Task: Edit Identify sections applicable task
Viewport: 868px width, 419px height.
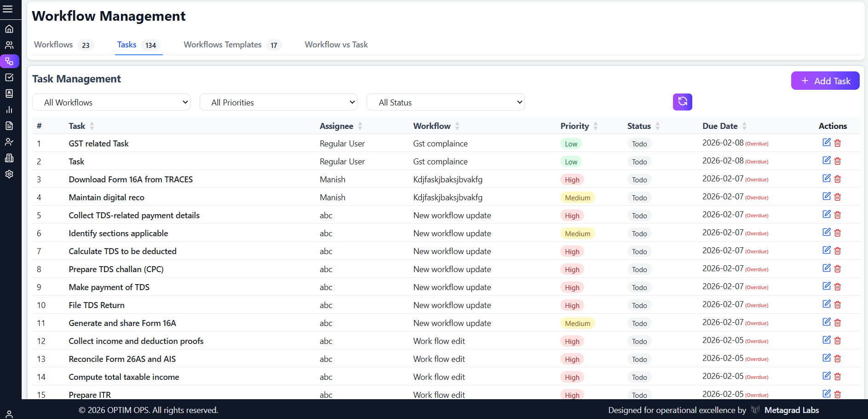Action: click(826, 232)
